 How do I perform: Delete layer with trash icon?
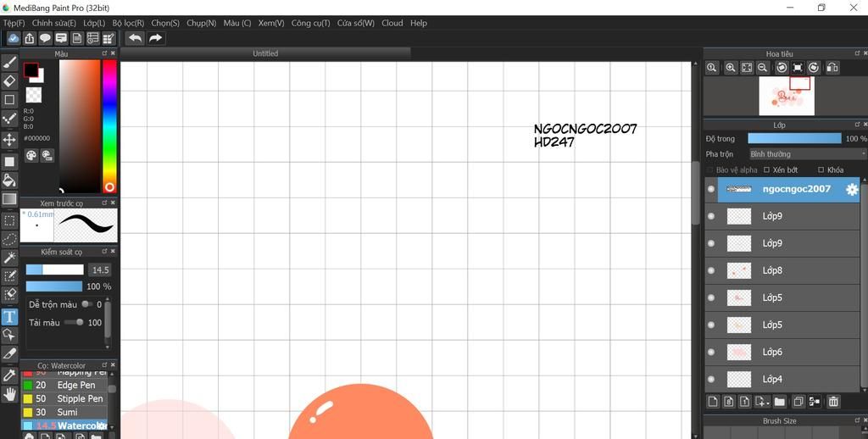[833, 402]
